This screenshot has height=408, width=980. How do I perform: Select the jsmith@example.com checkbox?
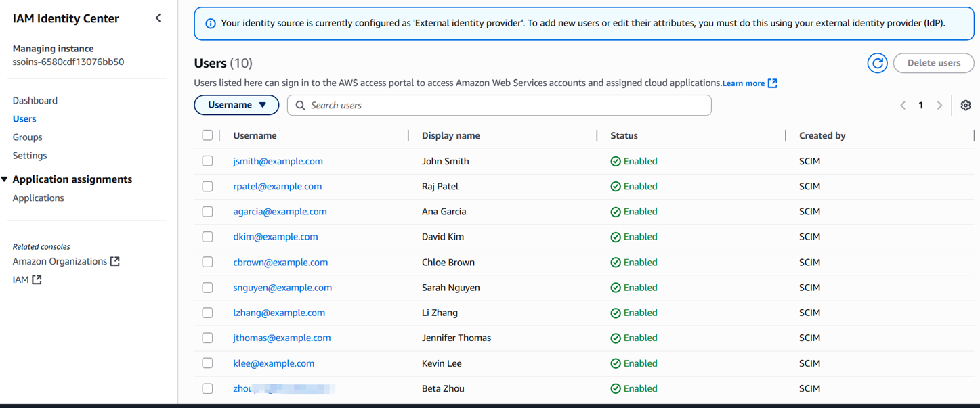point(207,161)
